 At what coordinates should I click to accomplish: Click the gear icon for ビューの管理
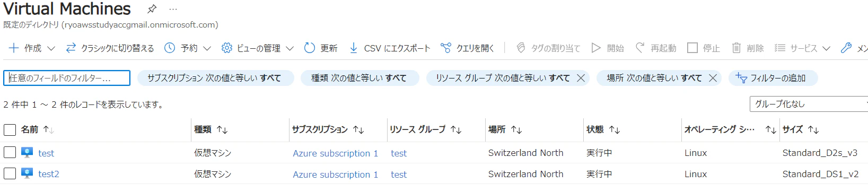pyautogui.click(x=227, y=48)
